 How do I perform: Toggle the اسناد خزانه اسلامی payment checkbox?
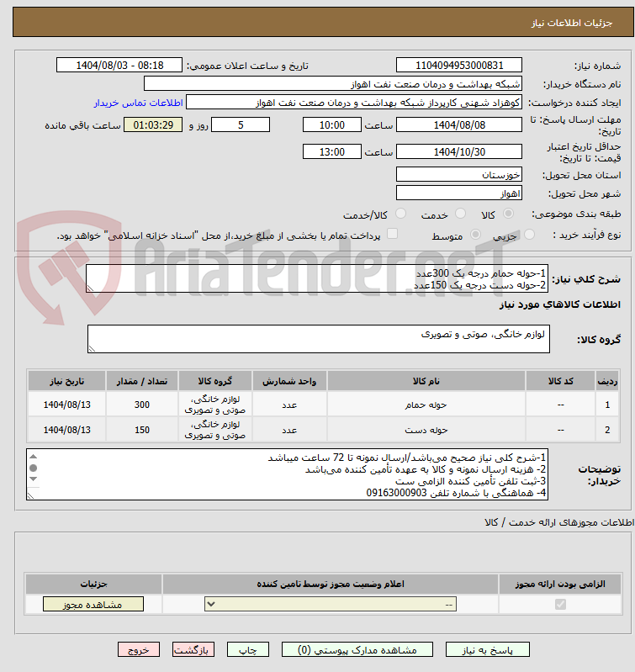click(392, 234)
